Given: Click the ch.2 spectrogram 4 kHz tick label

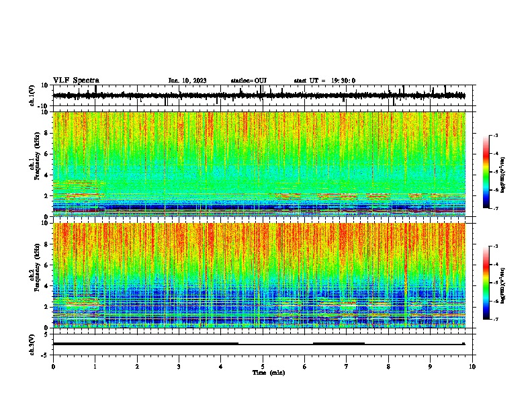Looking at the screenshot, I should (x=46, y=286).
